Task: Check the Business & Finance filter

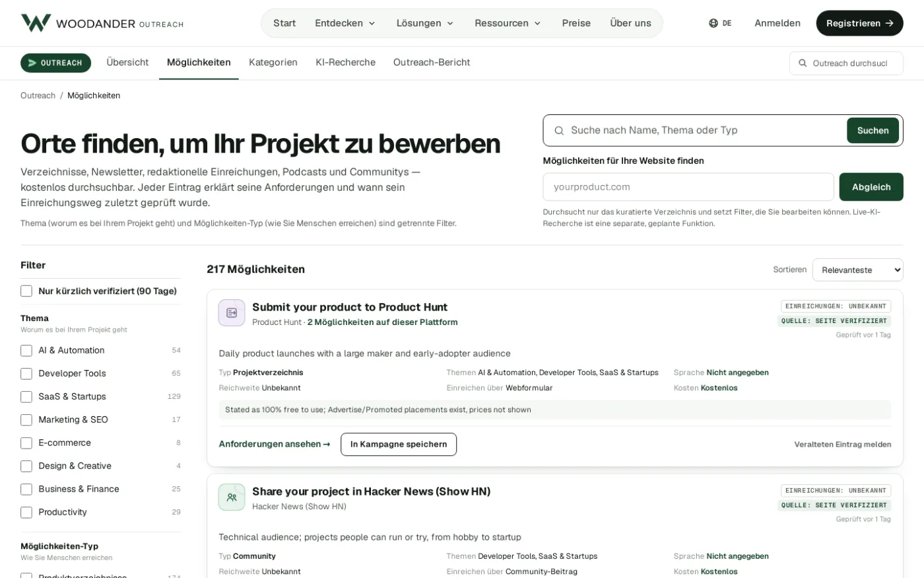Action: 26,489
